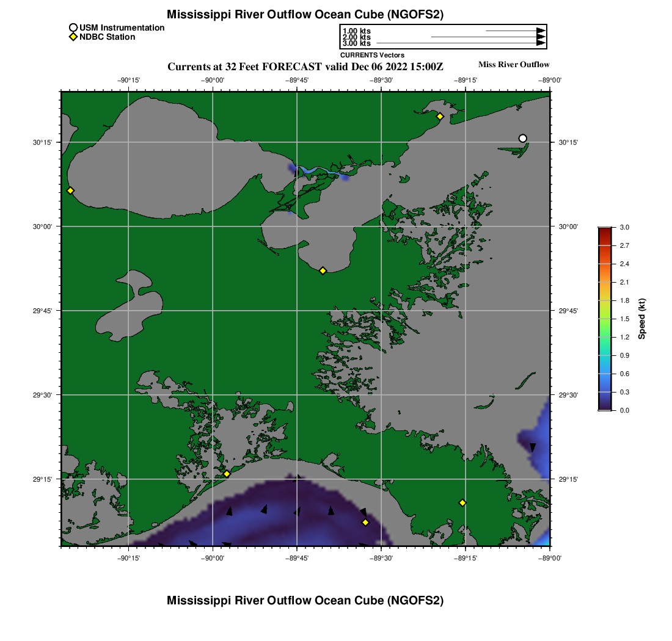This screenshot has width=672, height=641.
Task: Click the 'Miss River Outflow' label
Action: tap(513, 65)
